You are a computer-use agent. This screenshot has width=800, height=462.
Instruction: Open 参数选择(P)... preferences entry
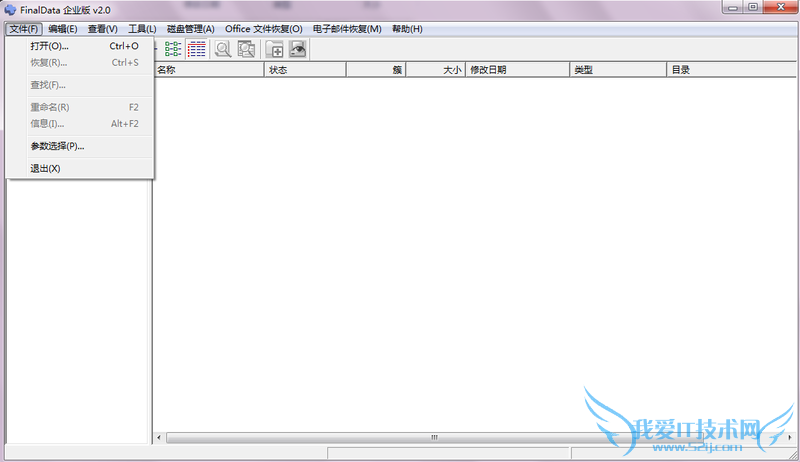80,146
